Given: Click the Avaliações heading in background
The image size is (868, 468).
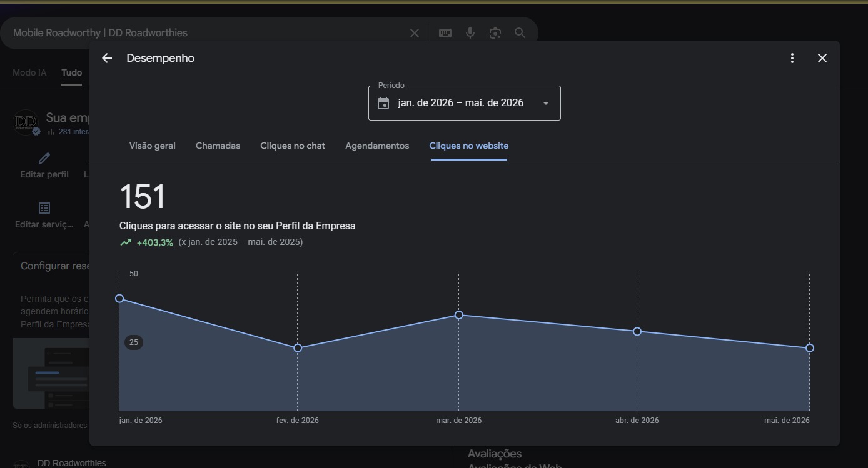Looking at the screenshot, I should click(495, 454).
